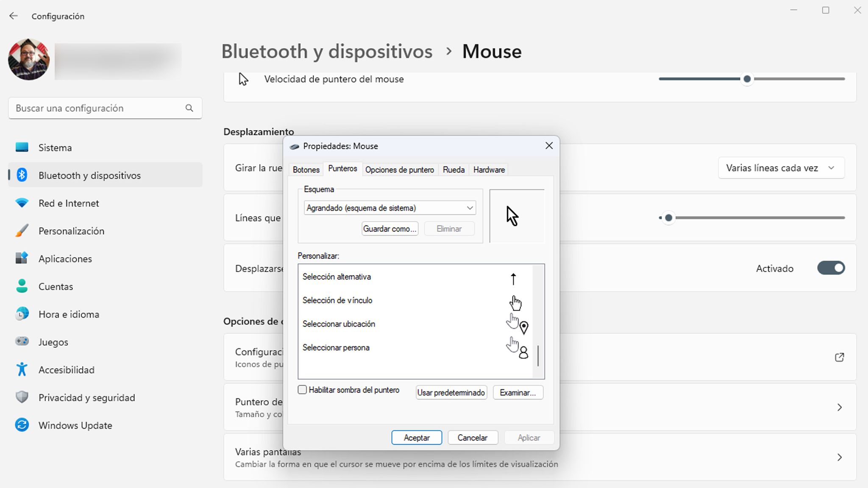Open the Varias líneas cada vez dropdown
The height and width of the screenshot is (488, 868).
[x=781, y=168]
